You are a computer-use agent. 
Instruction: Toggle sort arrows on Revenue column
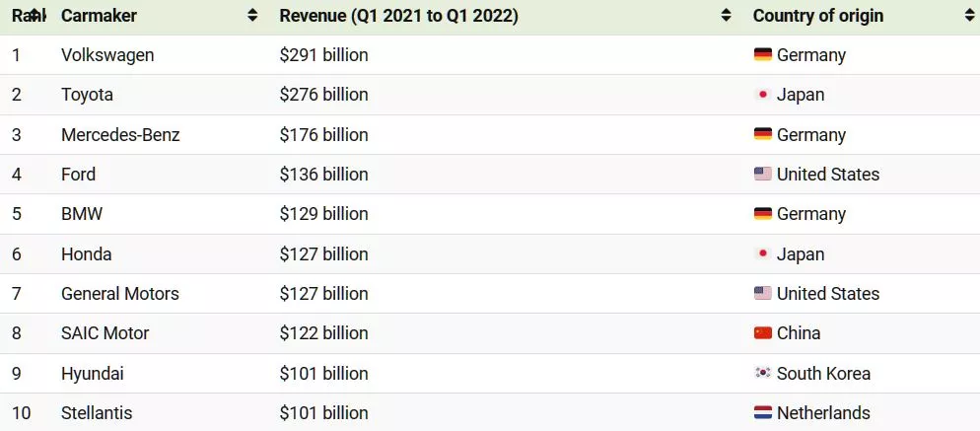click(x=726, y=16)
